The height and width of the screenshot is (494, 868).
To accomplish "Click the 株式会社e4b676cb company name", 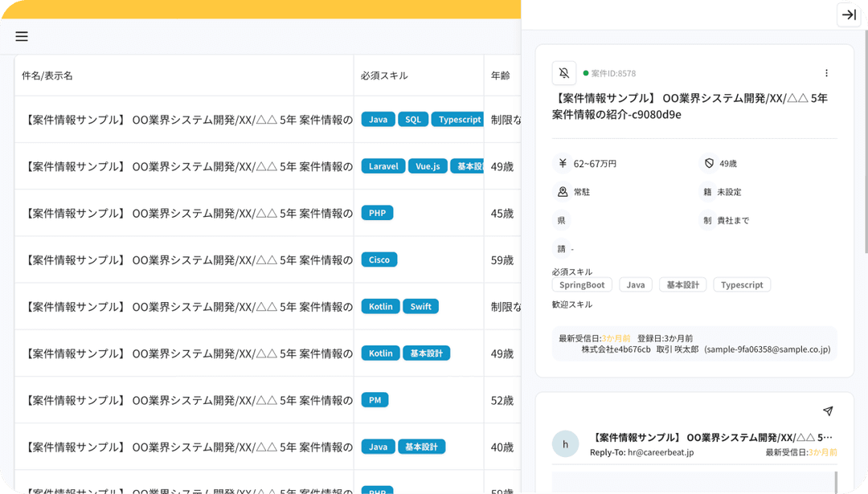I will (616, 349).
